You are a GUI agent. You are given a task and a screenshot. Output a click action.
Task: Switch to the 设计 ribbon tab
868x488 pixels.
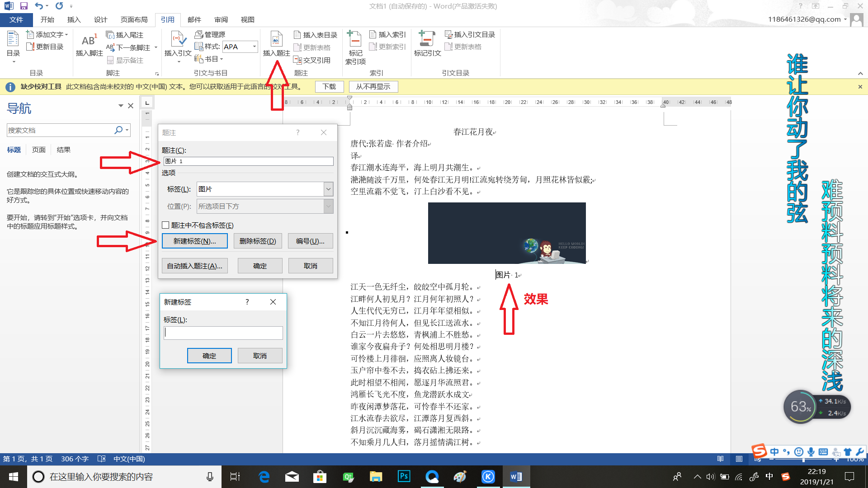pyautogui.click(x=100, y=19)
